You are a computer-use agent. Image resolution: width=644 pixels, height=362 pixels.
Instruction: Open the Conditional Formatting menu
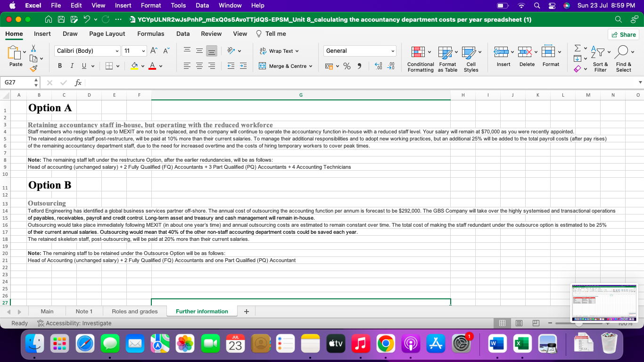pyautogui.click(x=421, y=59)
